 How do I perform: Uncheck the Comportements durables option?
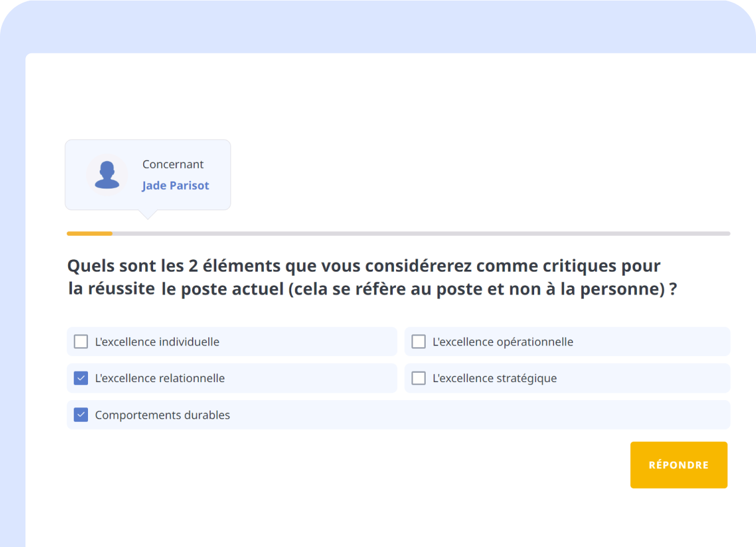pyautogui.click(x=81, y=414)
